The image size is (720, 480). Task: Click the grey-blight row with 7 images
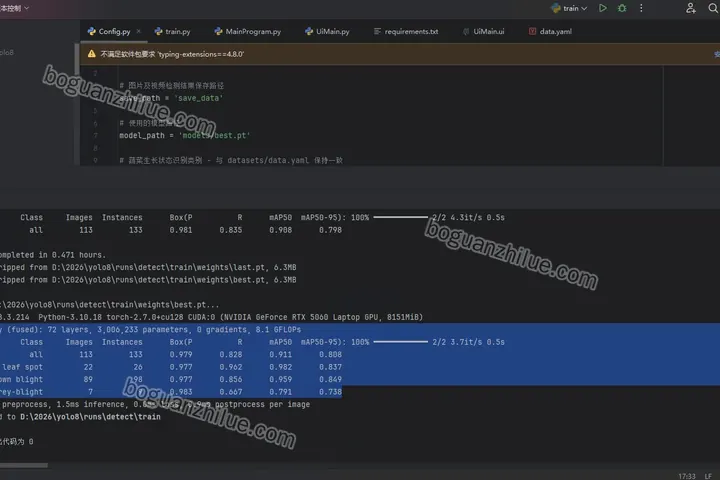click(x=171, y=392)
